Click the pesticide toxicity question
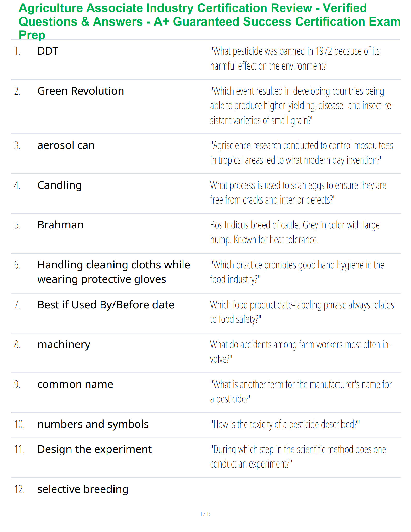Viewport: 411px width, 532px height. (285, 425)
